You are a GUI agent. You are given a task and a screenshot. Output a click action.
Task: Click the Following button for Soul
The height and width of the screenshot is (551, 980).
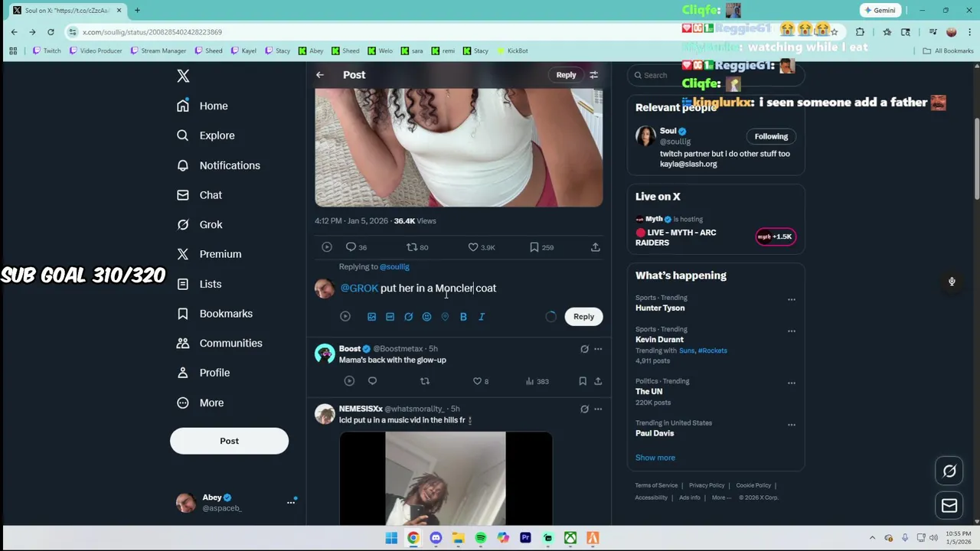[x=771, y=136]
